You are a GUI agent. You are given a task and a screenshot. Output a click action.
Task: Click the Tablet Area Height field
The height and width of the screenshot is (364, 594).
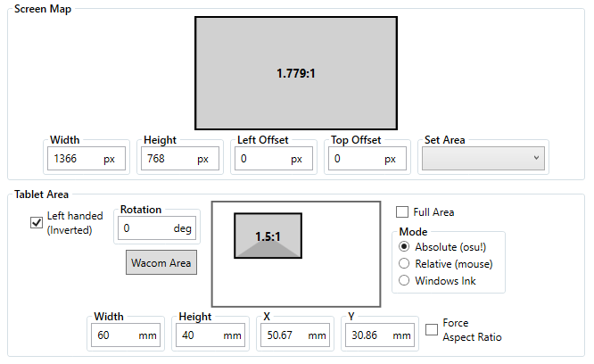210,335
